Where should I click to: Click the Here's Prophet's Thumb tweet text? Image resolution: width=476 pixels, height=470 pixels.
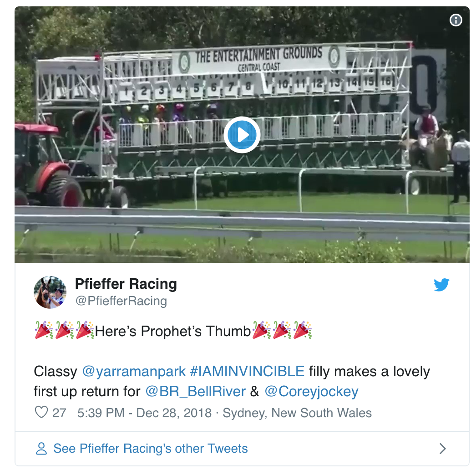(173, 331)
